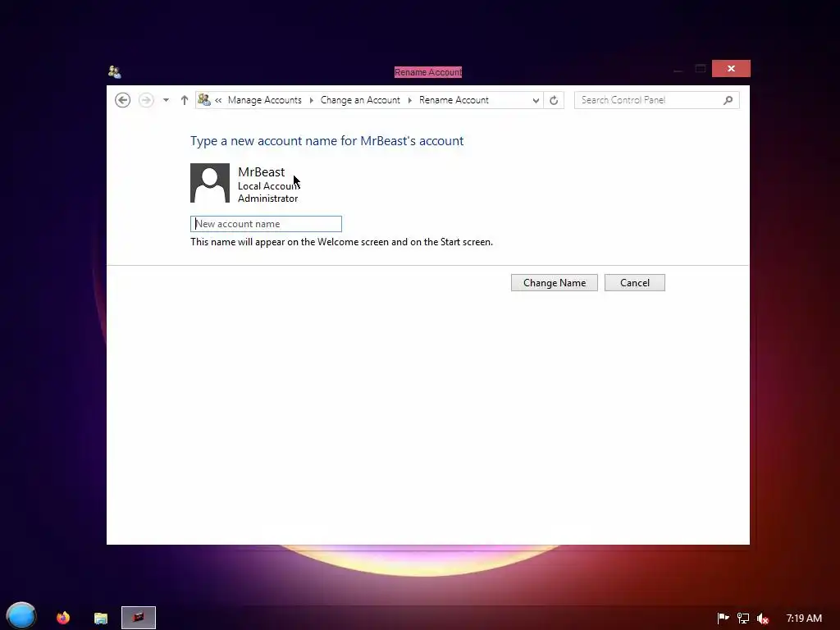The width and height of the screenshot is (840, 630).
Task: Refresh the Rename Account page
Action: (554, 100)
